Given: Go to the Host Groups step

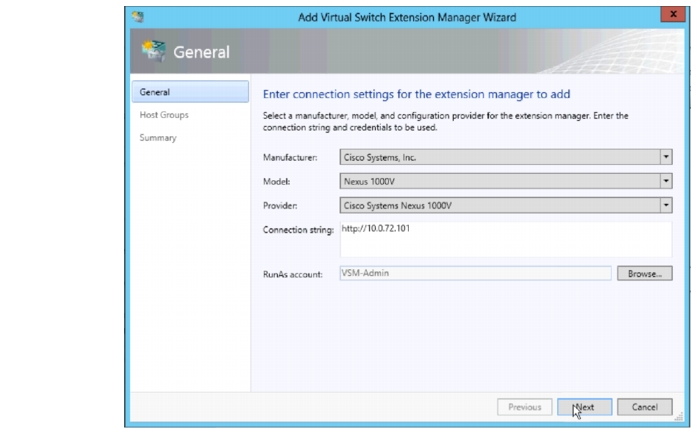Looking at the screenshot, I should click(x=164, y=115).
